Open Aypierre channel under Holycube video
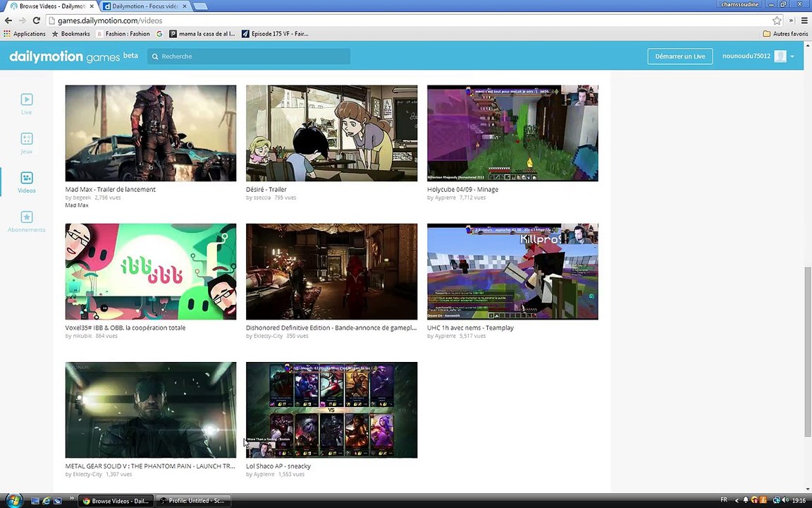This screenshot has height=508, width=812. tap(445, 198)
